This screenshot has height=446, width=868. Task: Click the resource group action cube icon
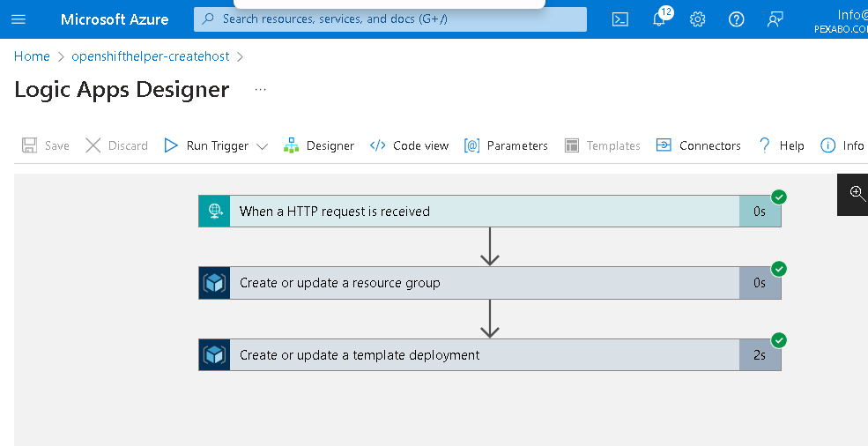[215, 283]
